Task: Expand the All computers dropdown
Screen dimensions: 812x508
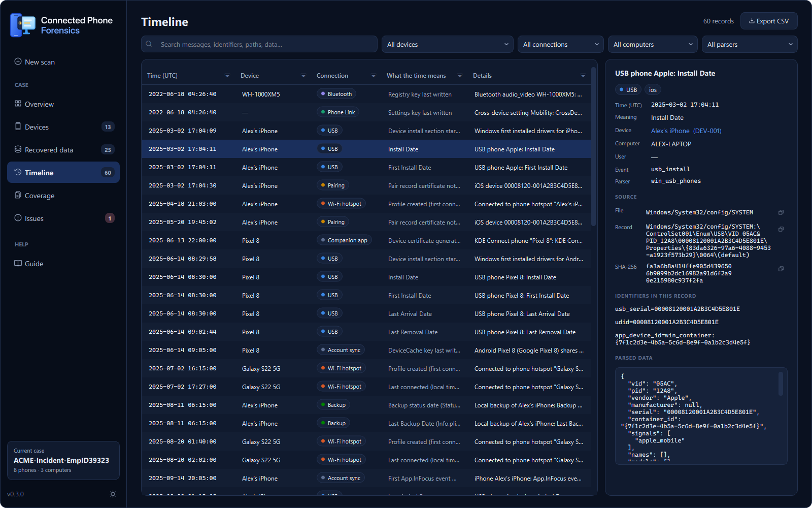Action: click(653, 44)
